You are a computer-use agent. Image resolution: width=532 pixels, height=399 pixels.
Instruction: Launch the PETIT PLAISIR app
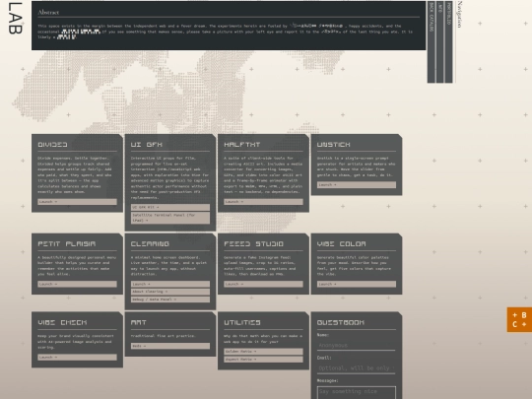(x=78, y=284)
